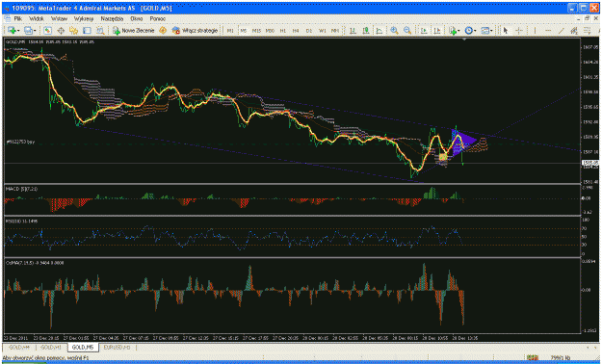Open the Wstaw menu

59,18
